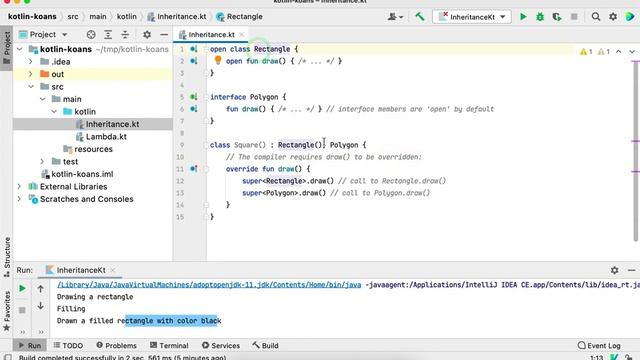640x360 pixels.
Task: Stop process in Run panel
Action: (22, 310)
